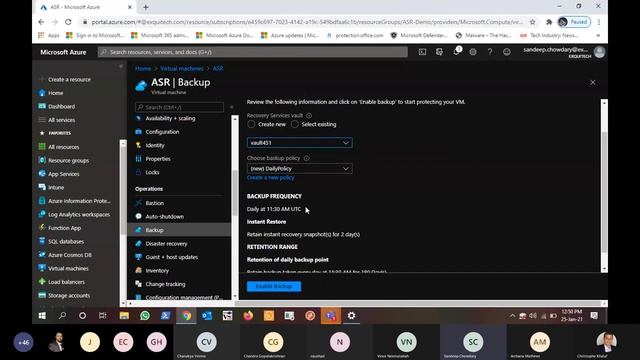Open the Help question mark icon
This screenshot has width=640, height=360.
click(490, 52)
